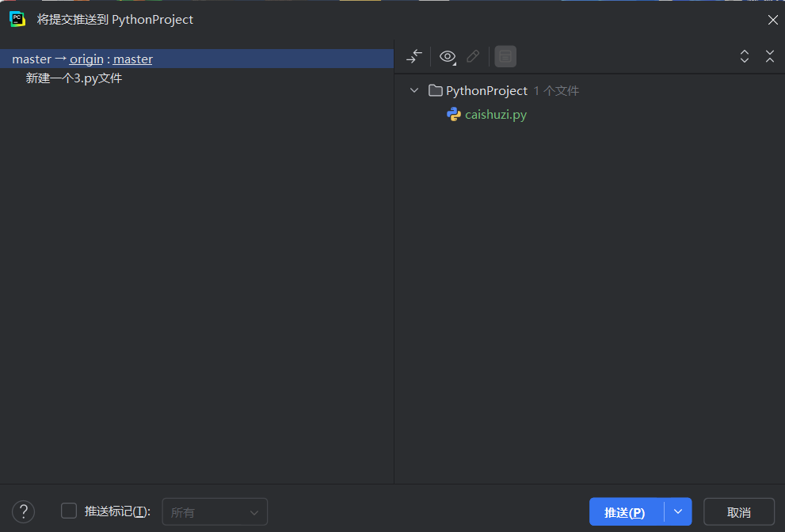785x532 pixels.
Task: Collapse all files in changes tree
Action: [769, 56]
